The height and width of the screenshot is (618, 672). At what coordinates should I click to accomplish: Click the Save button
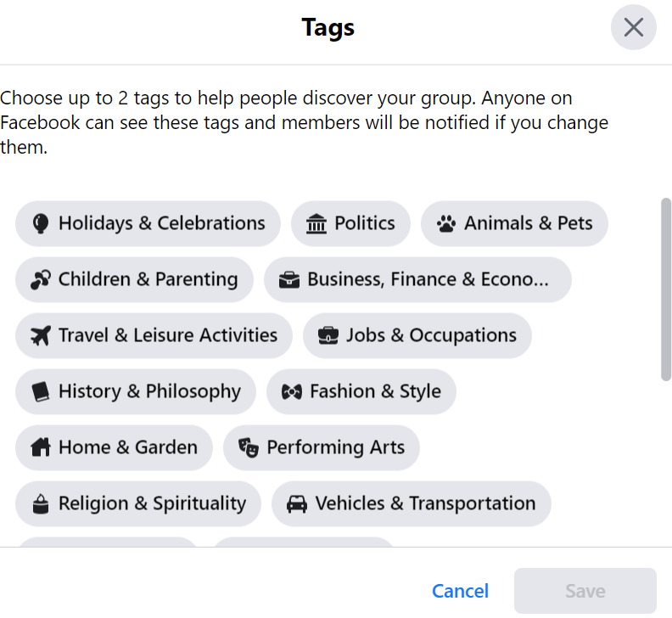coord(585,591)
